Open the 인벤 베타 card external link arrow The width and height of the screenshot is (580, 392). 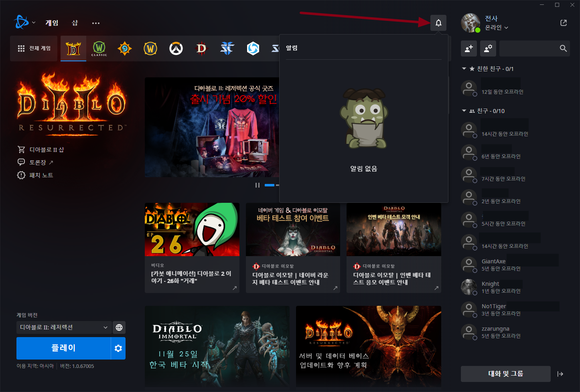436,288
